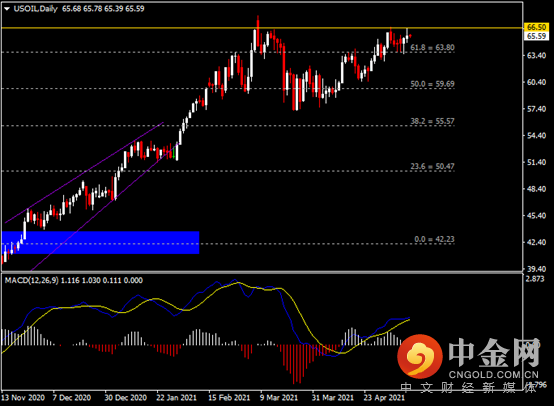The height and width of the screenshot is (406, 554).
Task: Select the 23.6 = 50.47 Fibonacci label
Action: point(432,166)
